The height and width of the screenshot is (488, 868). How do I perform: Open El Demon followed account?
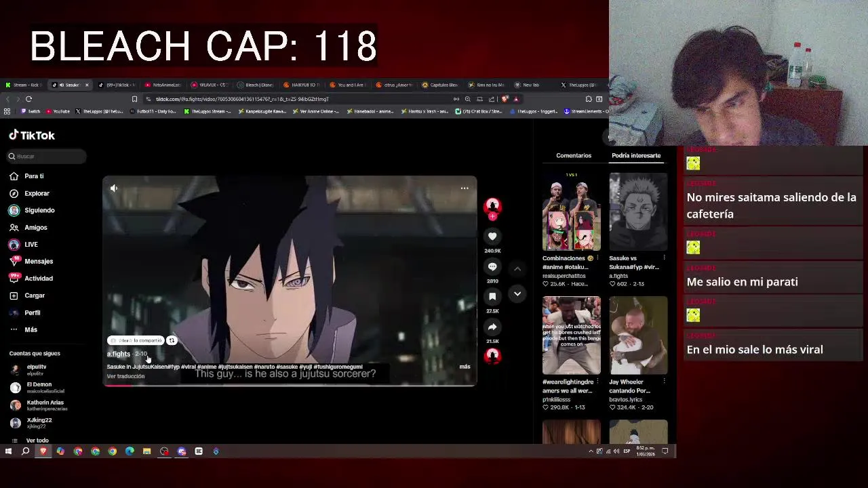37,388
